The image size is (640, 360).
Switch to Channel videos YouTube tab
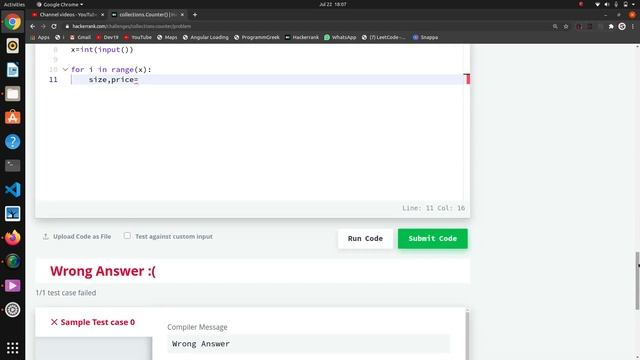68,15
